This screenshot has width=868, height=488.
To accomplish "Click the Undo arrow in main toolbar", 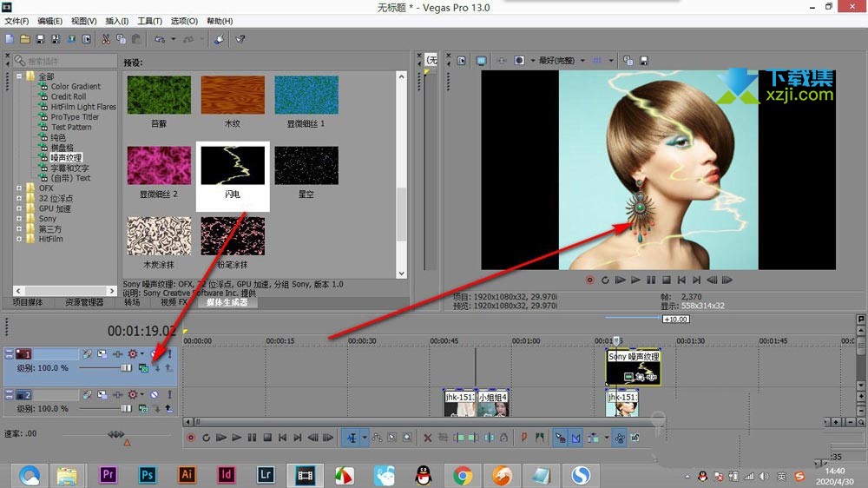I will [160, 39].
